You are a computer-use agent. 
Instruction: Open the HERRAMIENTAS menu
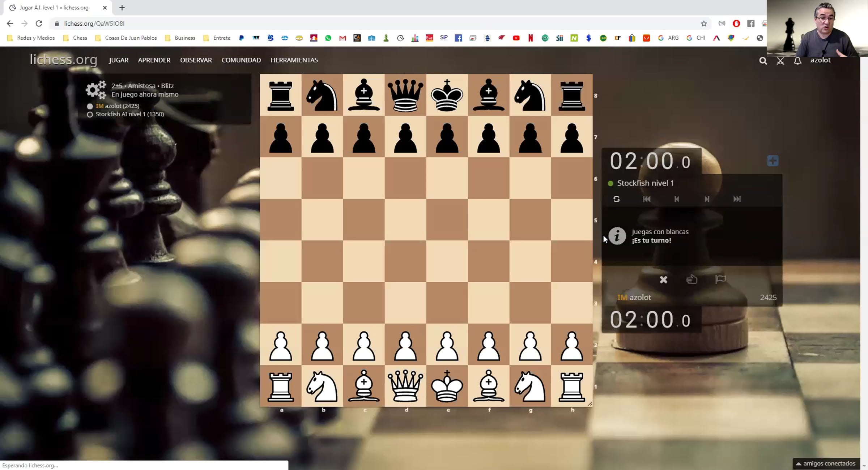click(x=294, y=60)
